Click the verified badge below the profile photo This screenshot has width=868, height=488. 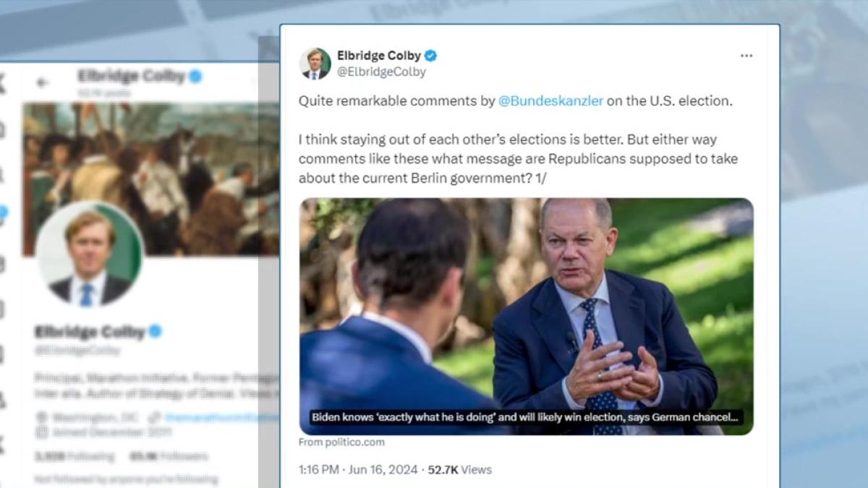point(155,332)
